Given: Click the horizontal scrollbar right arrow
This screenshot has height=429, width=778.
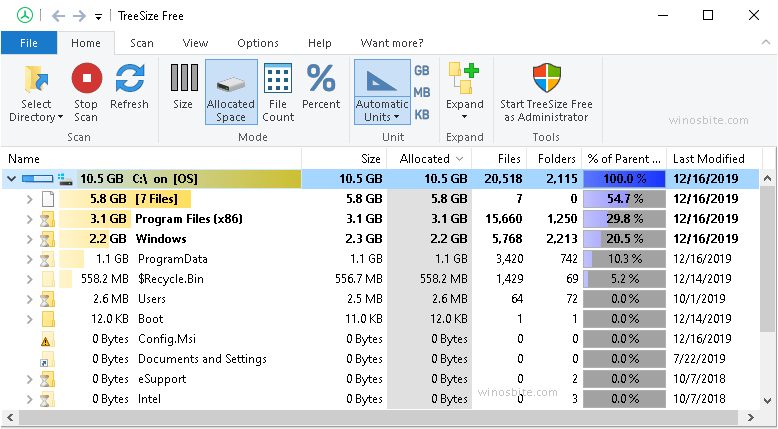Looking at the screenshot, I should click(751, 418).
